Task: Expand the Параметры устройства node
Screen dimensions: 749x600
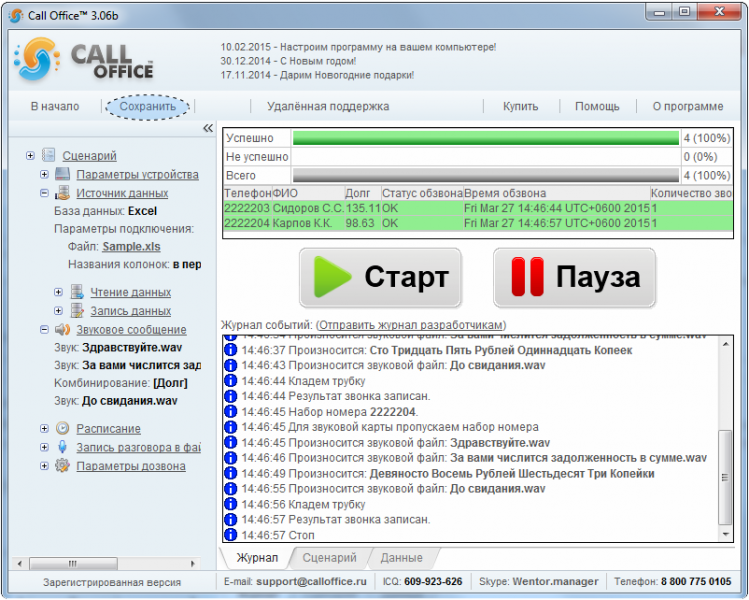Action: click(44, 174)
